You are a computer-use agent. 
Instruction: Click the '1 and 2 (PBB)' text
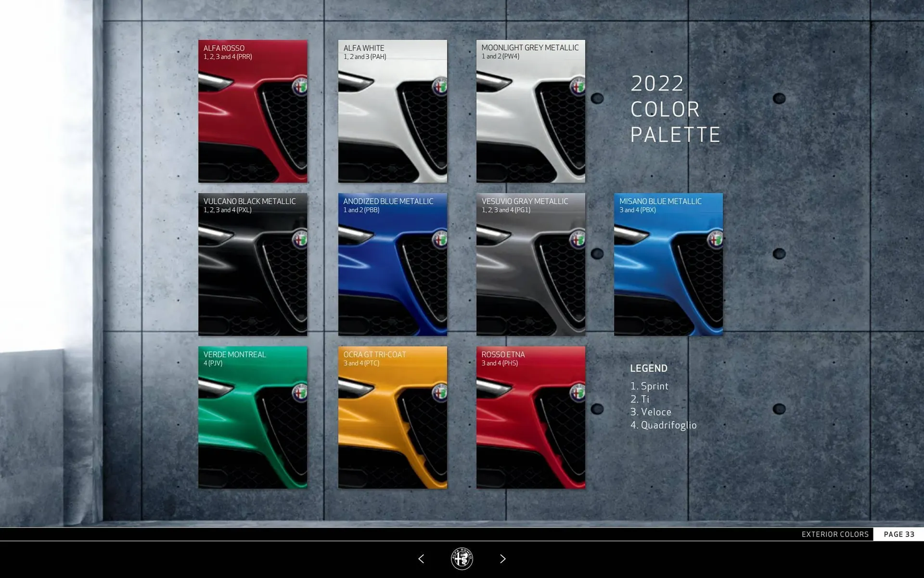tap(361, 210)
